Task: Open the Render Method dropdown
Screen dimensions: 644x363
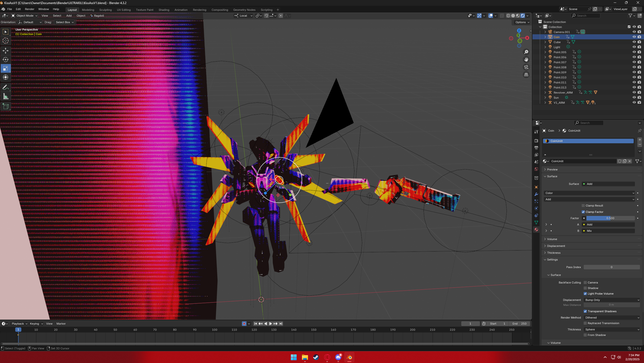Action: tap(612, 318)
